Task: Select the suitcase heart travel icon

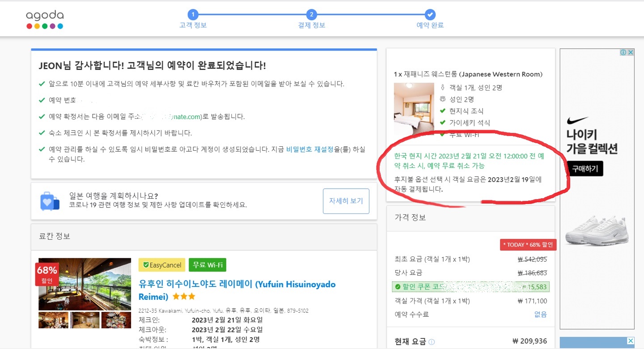Action: pos(49,201)
